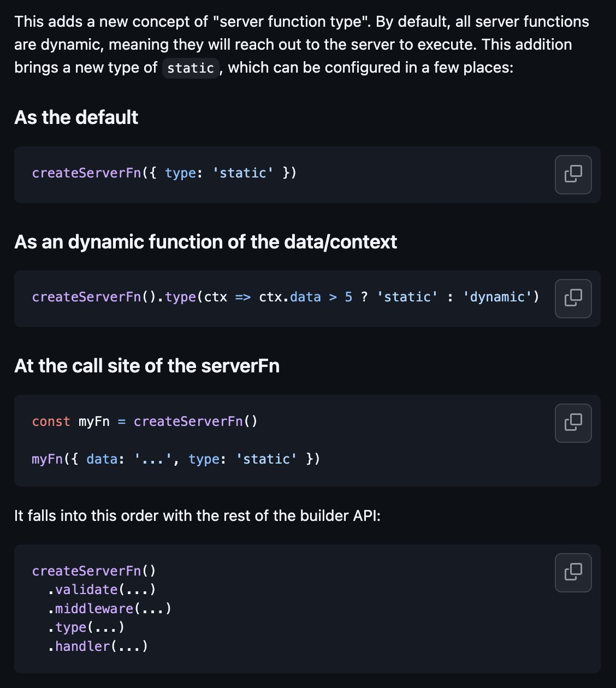Click 'As an dynamic function of the data/context' heading

pyautogui.click(x=205, y=241)
